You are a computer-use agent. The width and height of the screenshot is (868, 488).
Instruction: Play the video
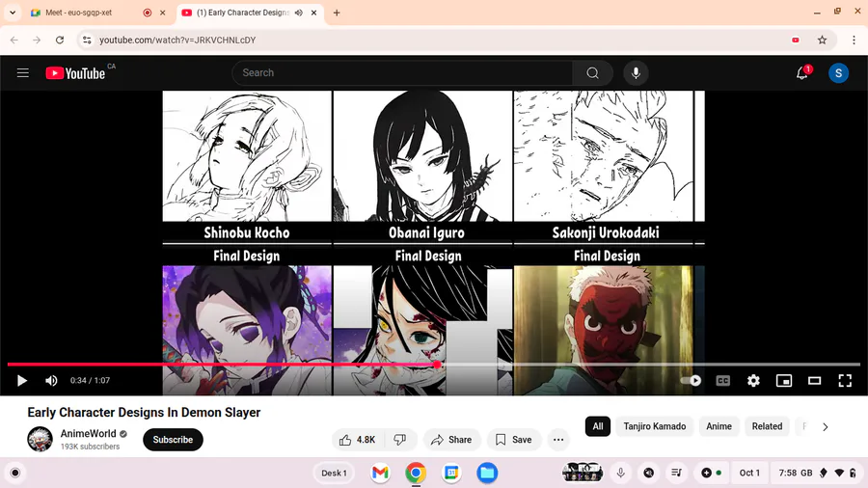pos(22,381)
